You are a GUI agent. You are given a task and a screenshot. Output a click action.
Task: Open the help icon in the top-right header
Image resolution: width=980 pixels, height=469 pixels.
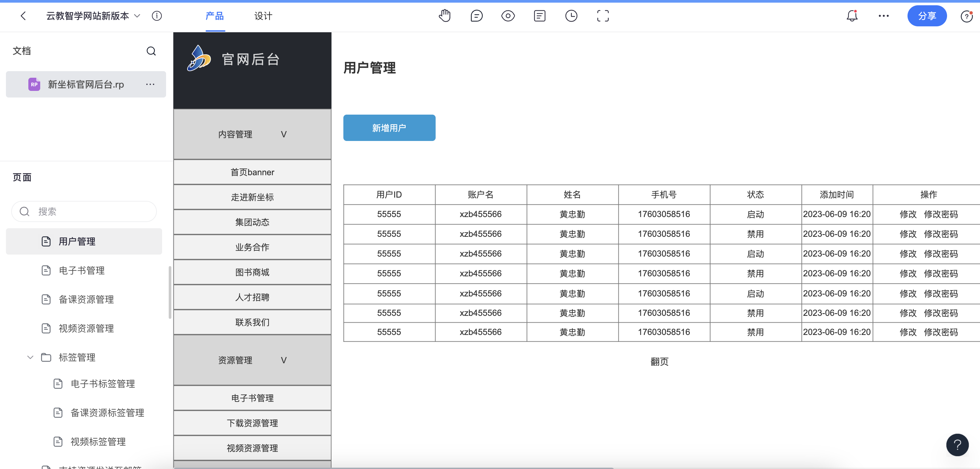pyautogui.click(x=966, y=16)
